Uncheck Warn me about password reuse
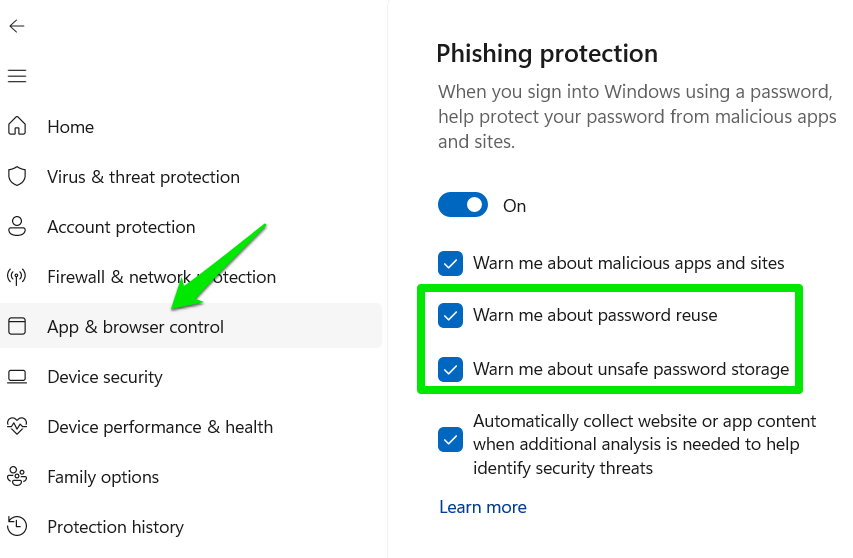This screenshot has width=853, height=558. pos(451,316)
